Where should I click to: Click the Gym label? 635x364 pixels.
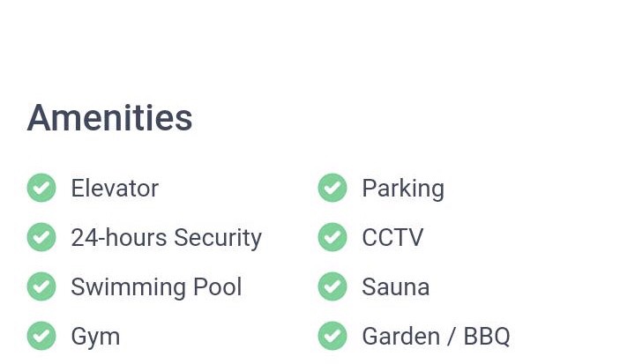pos(95,338)
